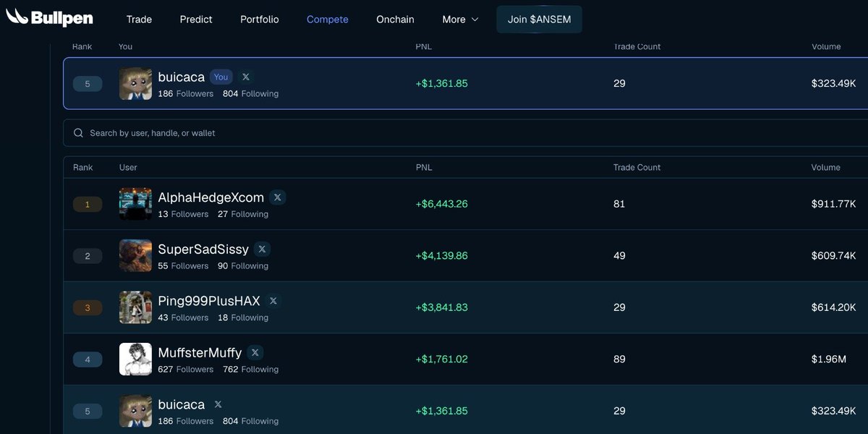Viewport: 868px width, 434px height.
Task: Expand the More dropdown menu
Action: tap(461, 20)
